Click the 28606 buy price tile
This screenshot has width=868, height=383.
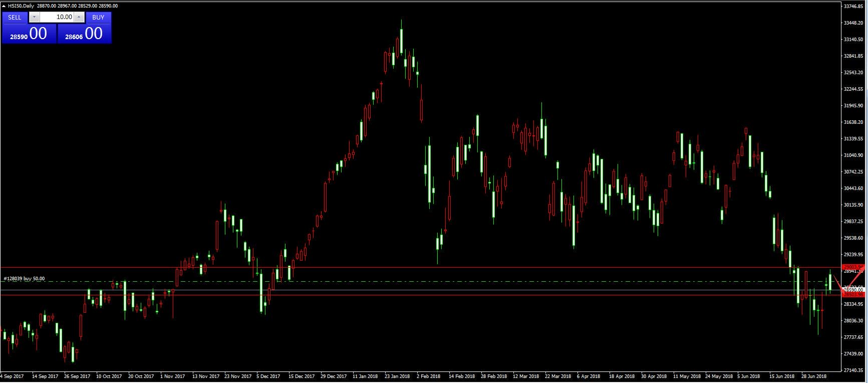[84, 34]
